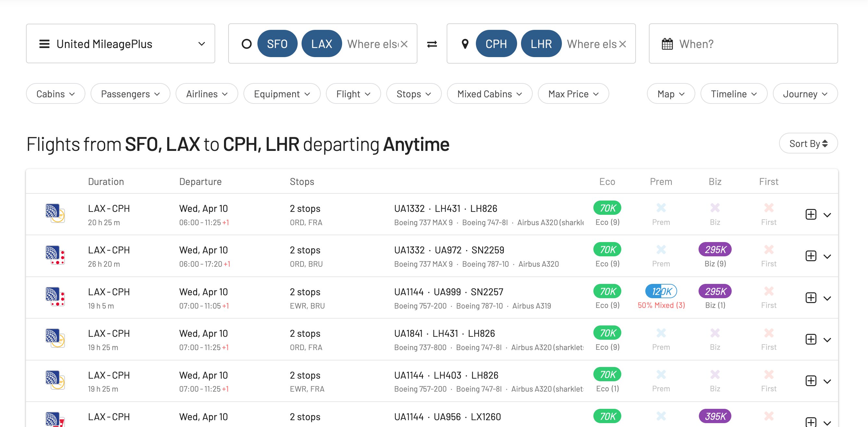Open the Max Price filter menu
The height and width of the screenshot is (427, 868).
pos(573,94)
